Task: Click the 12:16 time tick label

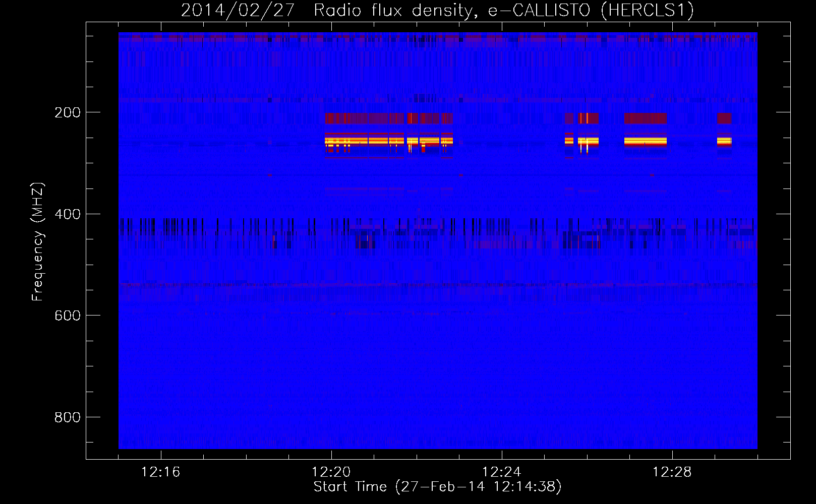Action: [160, 472]
